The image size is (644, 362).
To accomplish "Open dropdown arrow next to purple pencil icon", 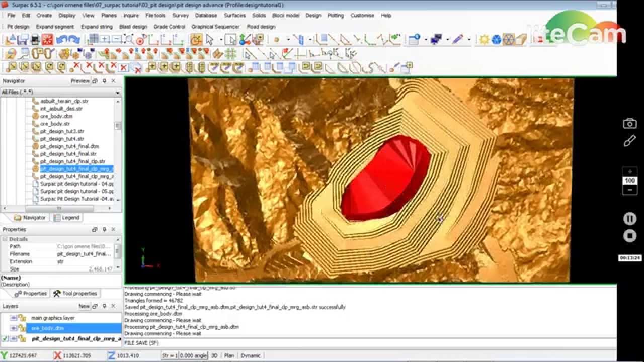I will tap(469, 40).
